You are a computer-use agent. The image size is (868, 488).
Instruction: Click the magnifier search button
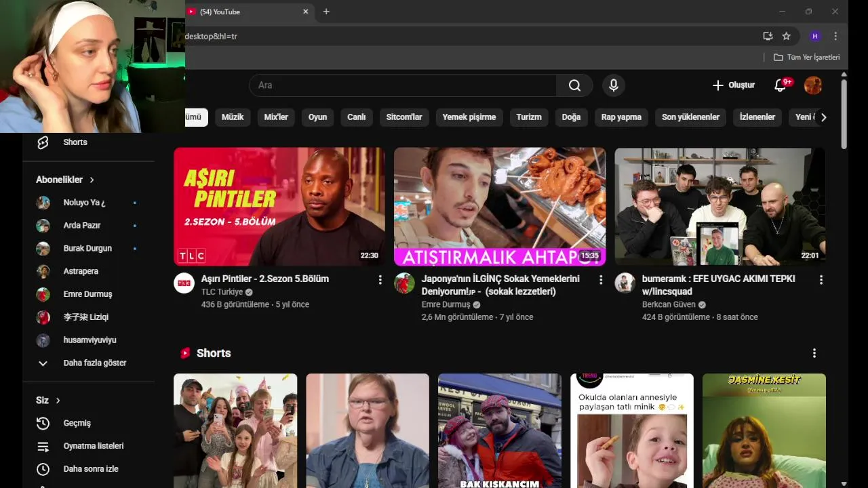coord(574,85)
